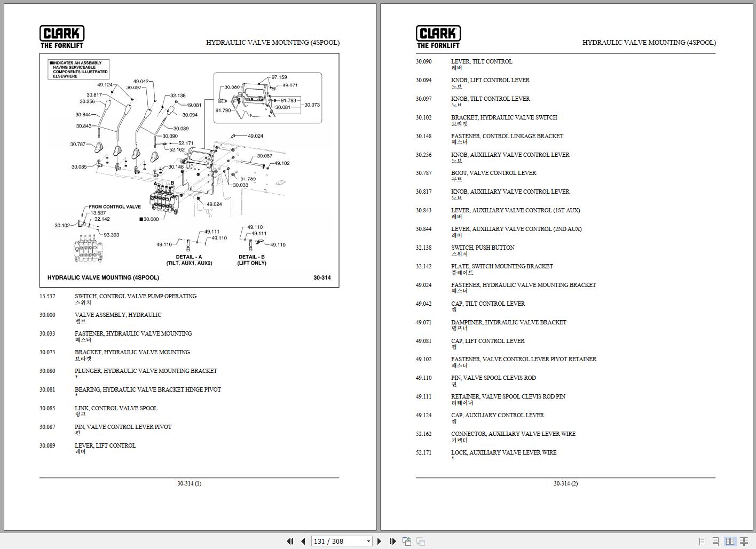The width and height of the screenshot is (756, 549).
Task: Click part number 49.024 on right page list
Action: [424, 285]
